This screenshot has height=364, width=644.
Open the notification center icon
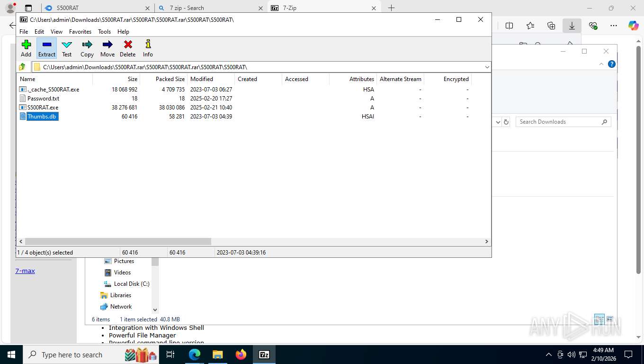pyautogui.click(x=628, y=355)
